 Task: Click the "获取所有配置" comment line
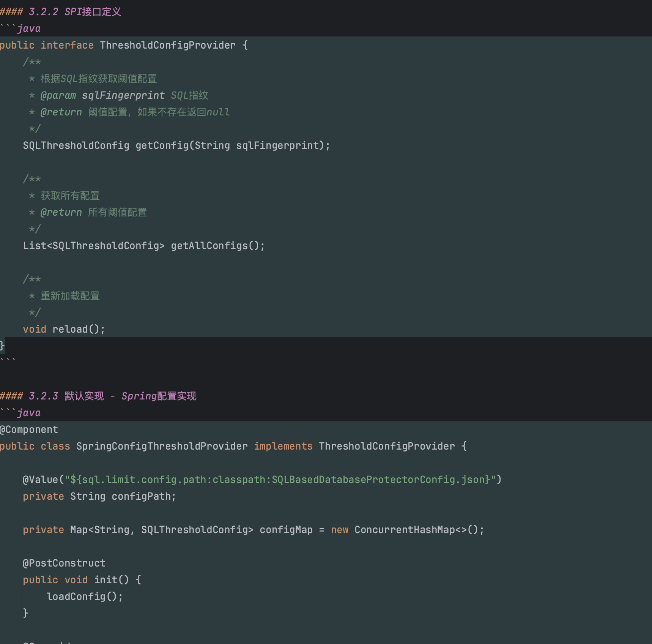point(70,196)
